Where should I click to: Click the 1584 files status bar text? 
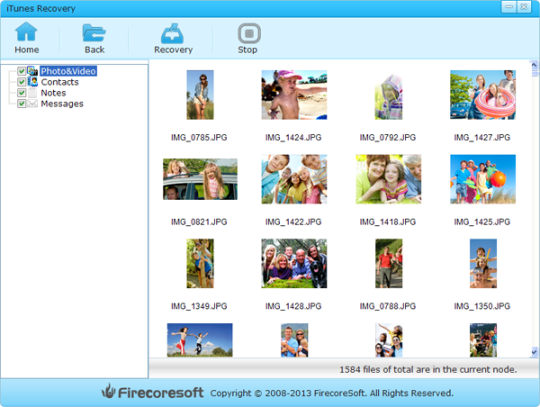point(428,369)
